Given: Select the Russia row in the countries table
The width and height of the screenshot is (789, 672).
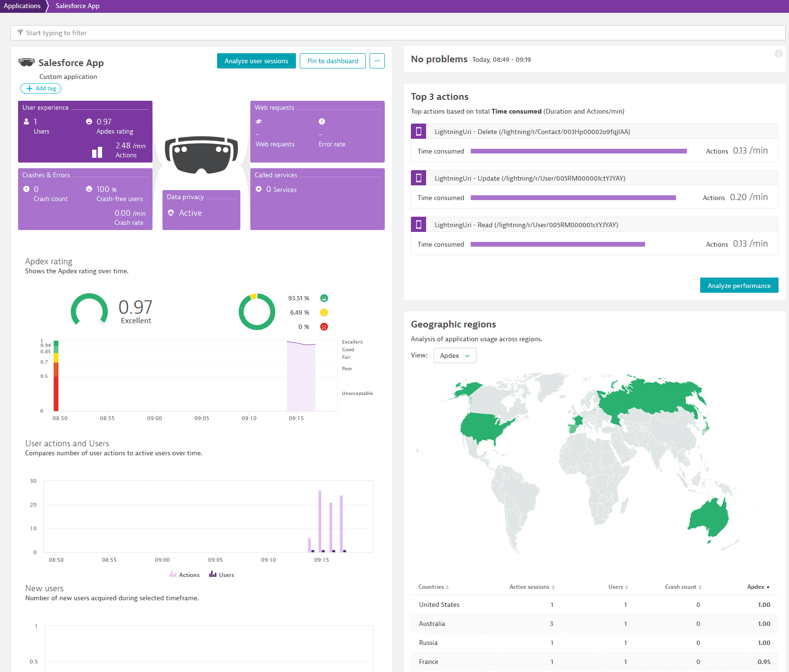Looking at the screenshot, I should (x=594, y=643).
